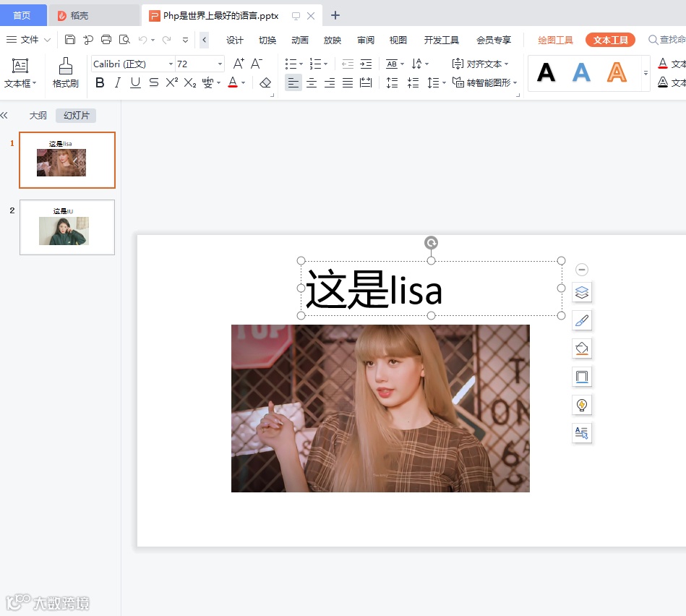The width and height of the screenshot is (686, 616).
Task: Open the 文件 menu
Action: [29, 40]
